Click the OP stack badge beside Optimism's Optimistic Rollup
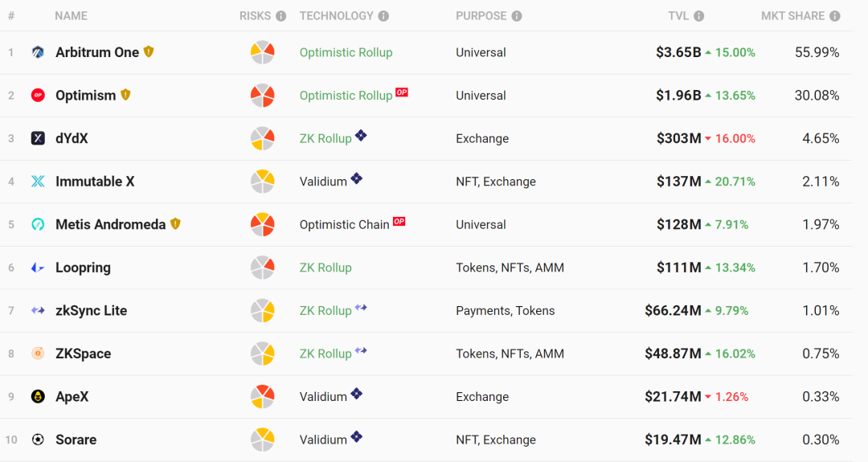 [x=402, y=92]
